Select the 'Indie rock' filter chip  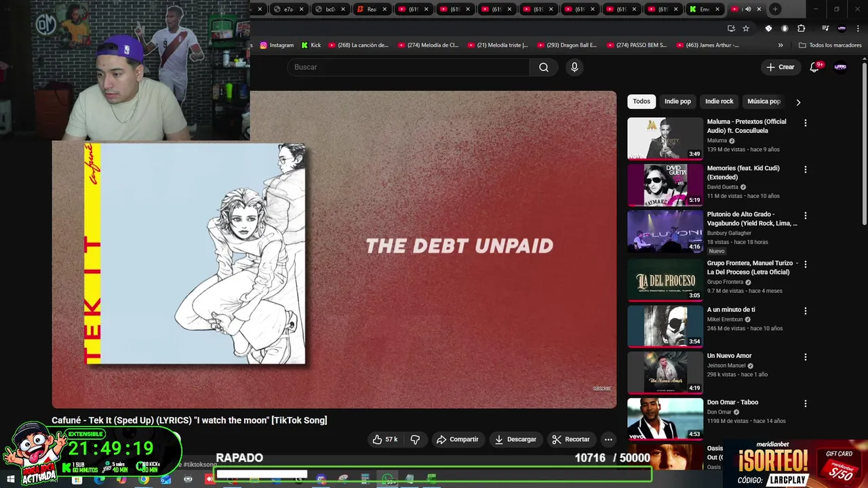[719, 102]
